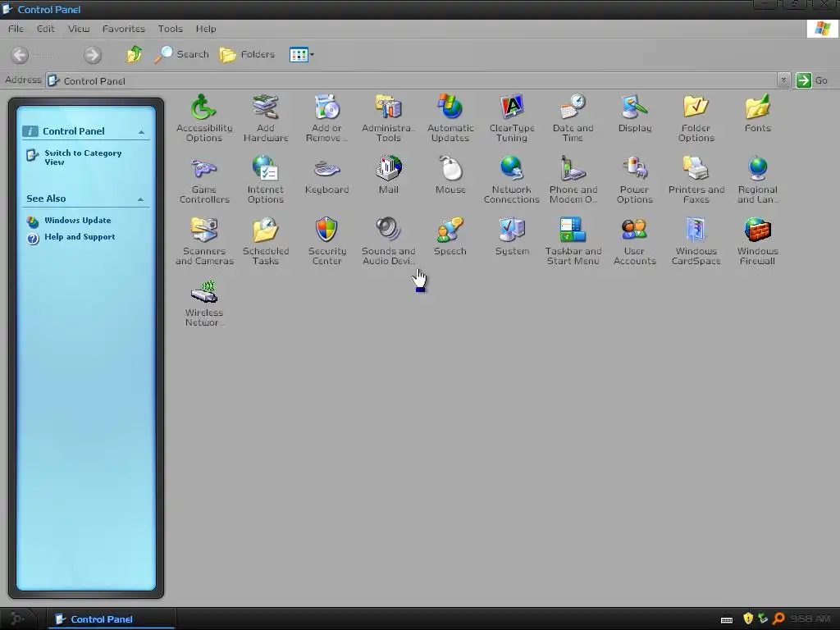
Task: Click the Go button
Action: click(x=812, y=80)
